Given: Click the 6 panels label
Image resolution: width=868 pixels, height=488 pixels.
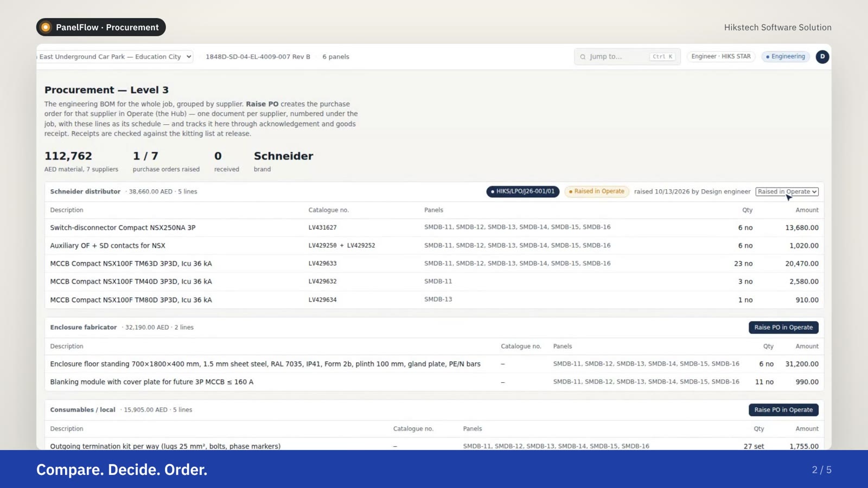Looking at the screenshot, I should click(x=336, y=56).
